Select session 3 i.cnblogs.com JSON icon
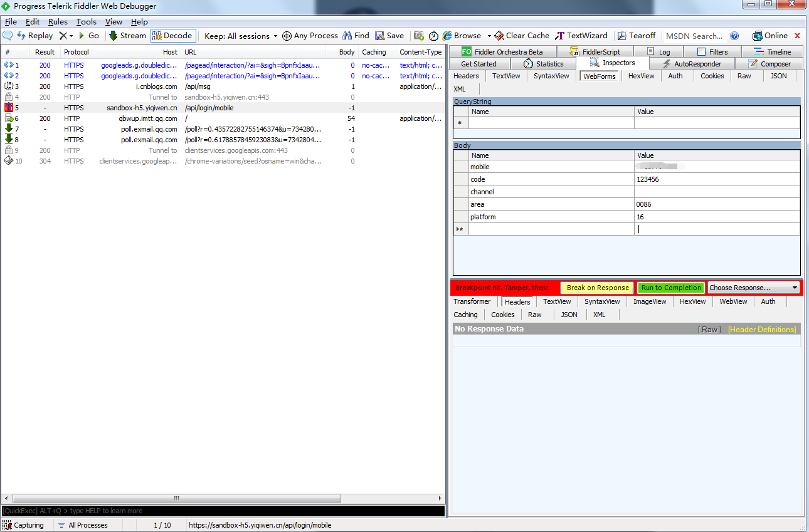This screenshot has height=532, width=809. [9, 86]
